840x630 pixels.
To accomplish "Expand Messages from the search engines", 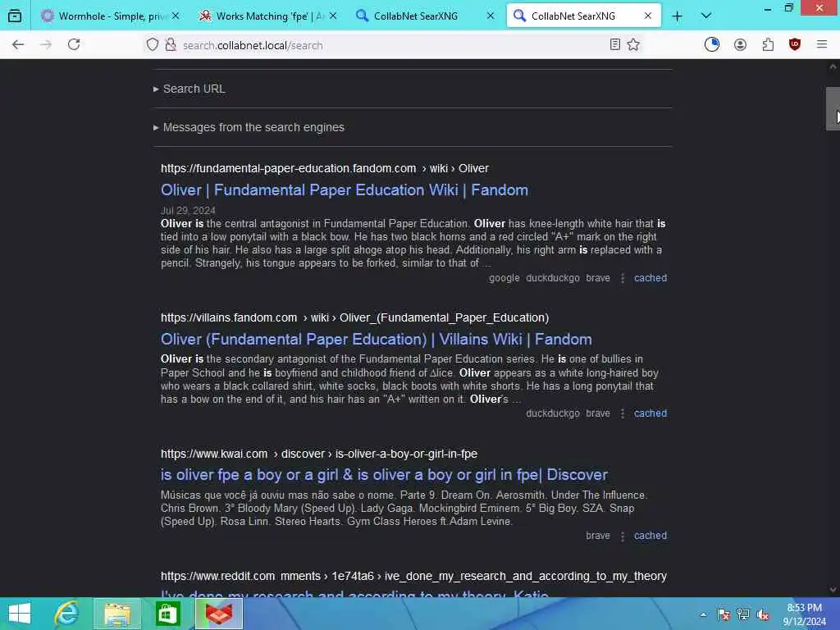I will (x=249, y=127).
